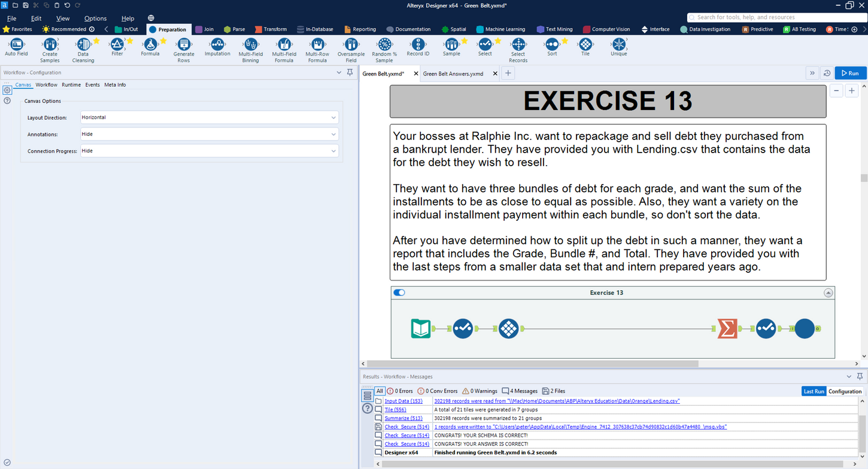Screen dimensions: 868x469
Task: Select the Imputation tool
Action: tap(217, 48)
